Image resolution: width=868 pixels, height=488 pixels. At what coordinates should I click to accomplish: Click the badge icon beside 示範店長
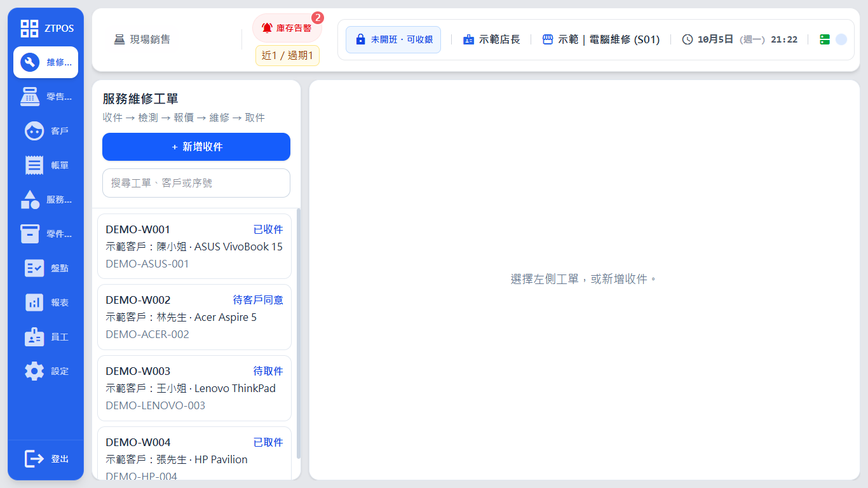pyautogui.click(x=468, y=39)
